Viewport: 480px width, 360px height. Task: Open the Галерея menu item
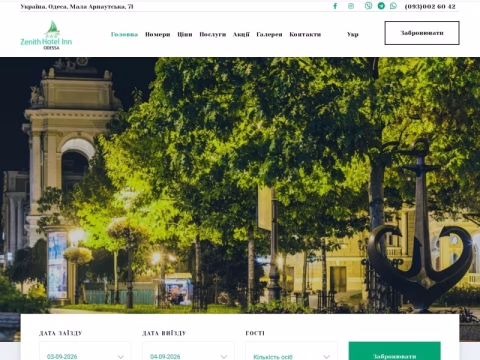(x=269, y=34)
